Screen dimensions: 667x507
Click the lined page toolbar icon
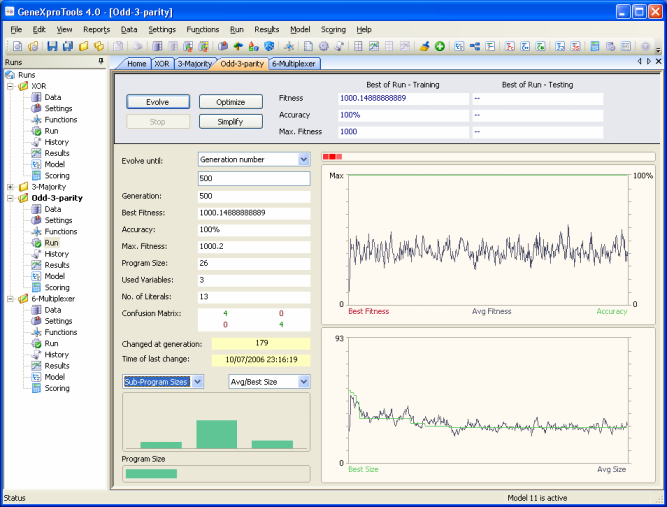pos(308,46)
